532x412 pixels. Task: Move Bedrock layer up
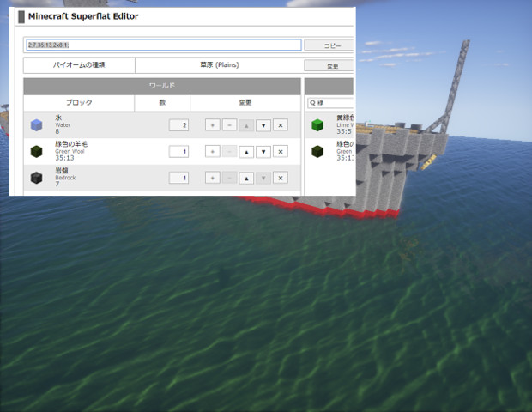(x=246, y=179)
